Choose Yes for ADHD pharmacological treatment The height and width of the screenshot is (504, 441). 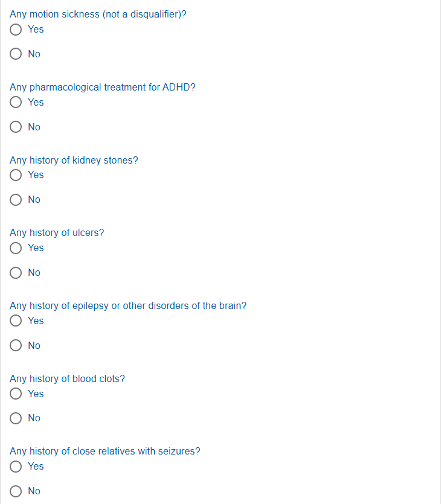click(x=16, y=103)
